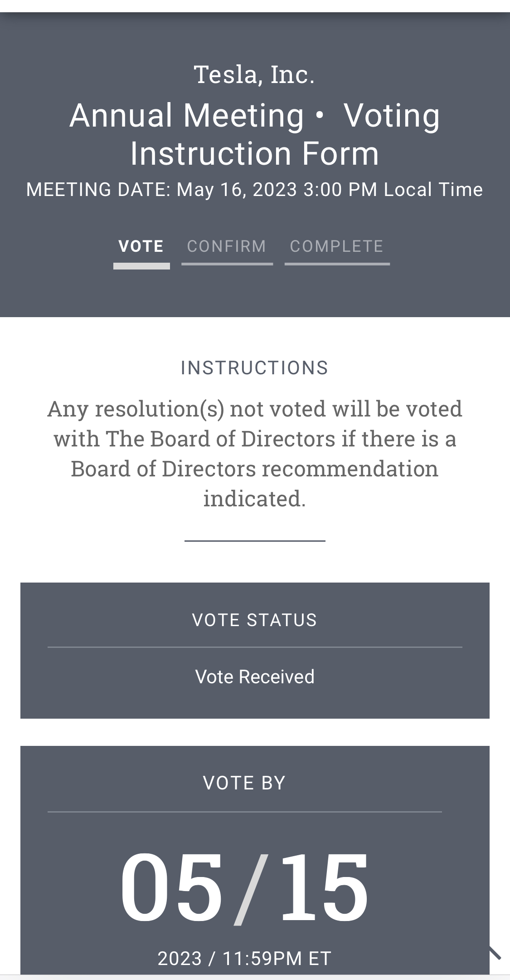Screen dimensions: 510x980
Task: Click the underline beneath COMPLETE tab
Action: coord(337,264)
